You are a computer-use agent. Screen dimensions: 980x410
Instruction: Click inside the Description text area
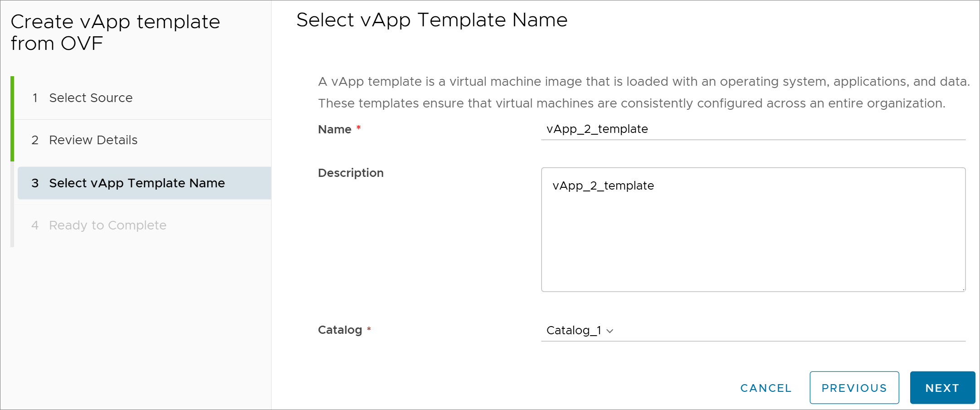(x=753, y=229)
